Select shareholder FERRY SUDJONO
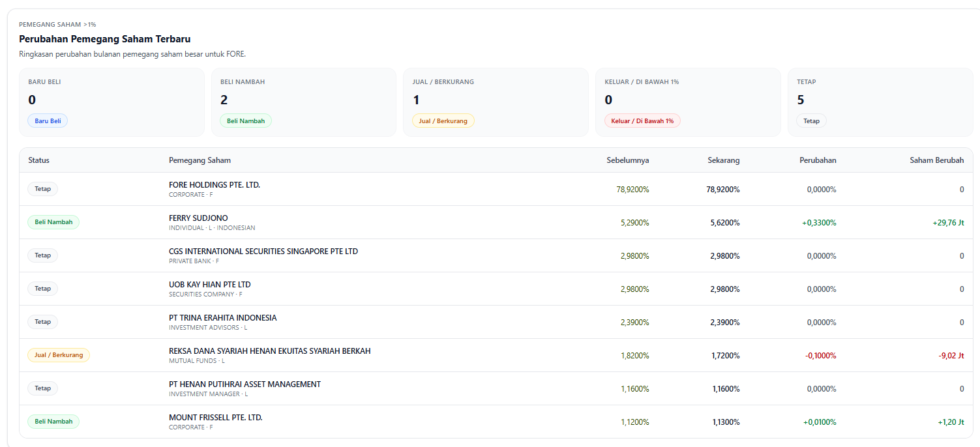 [x=198, y=218]
